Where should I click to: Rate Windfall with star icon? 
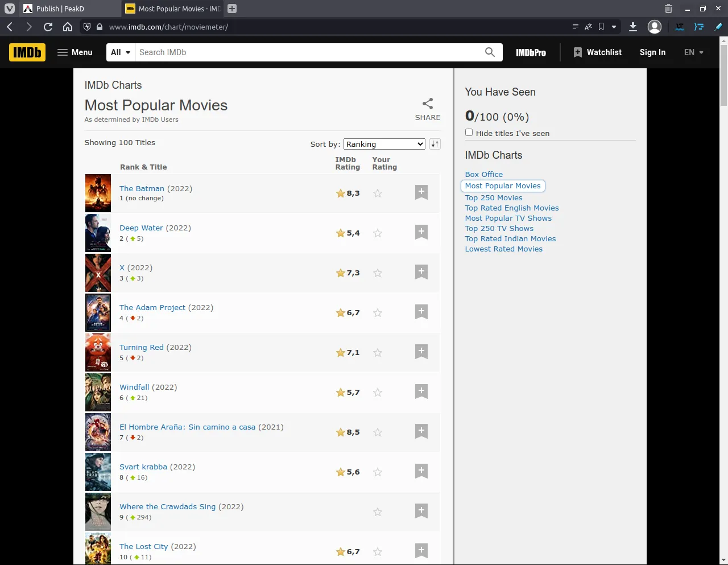(x=378, y=393)
